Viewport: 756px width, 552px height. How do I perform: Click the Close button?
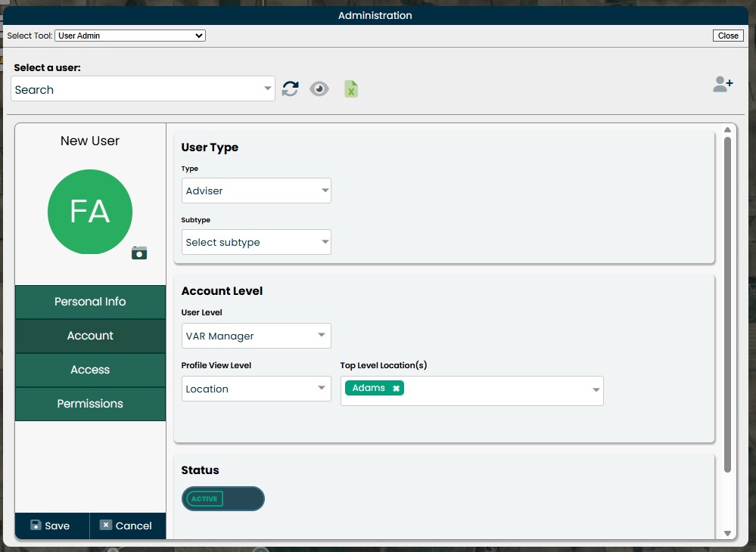coord(728,36)
